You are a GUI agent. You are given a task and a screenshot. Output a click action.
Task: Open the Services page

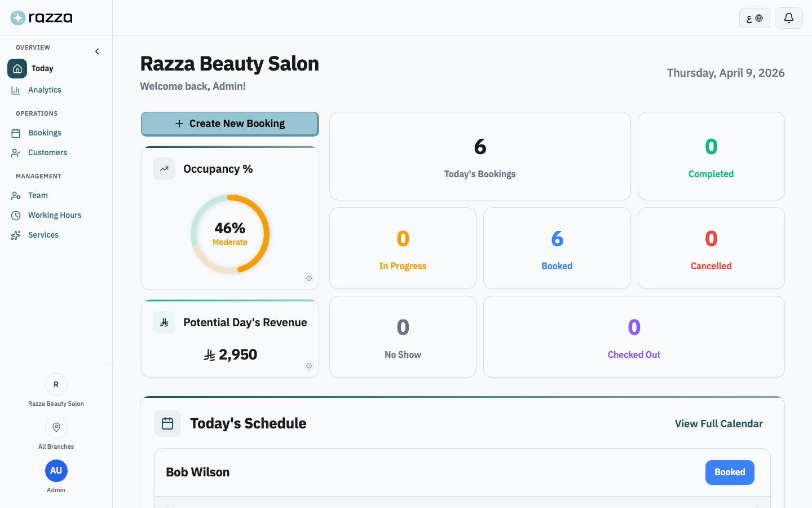tap(42, 235)
